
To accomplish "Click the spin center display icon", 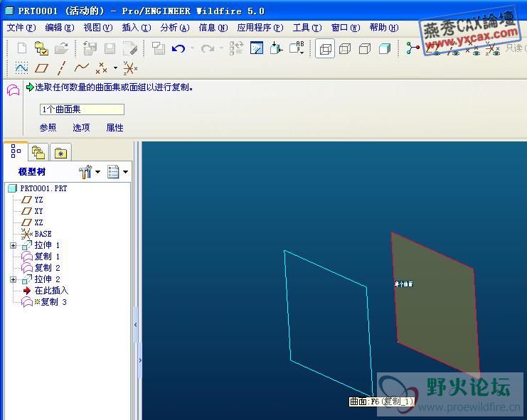I will point(412,48).
